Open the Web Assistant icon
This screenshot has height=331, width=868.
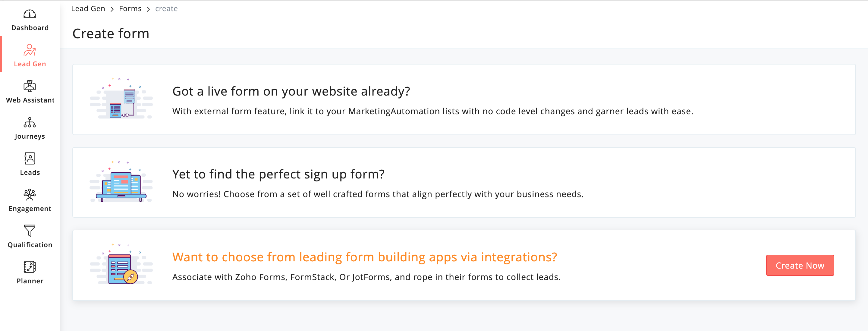pos(30,86)
